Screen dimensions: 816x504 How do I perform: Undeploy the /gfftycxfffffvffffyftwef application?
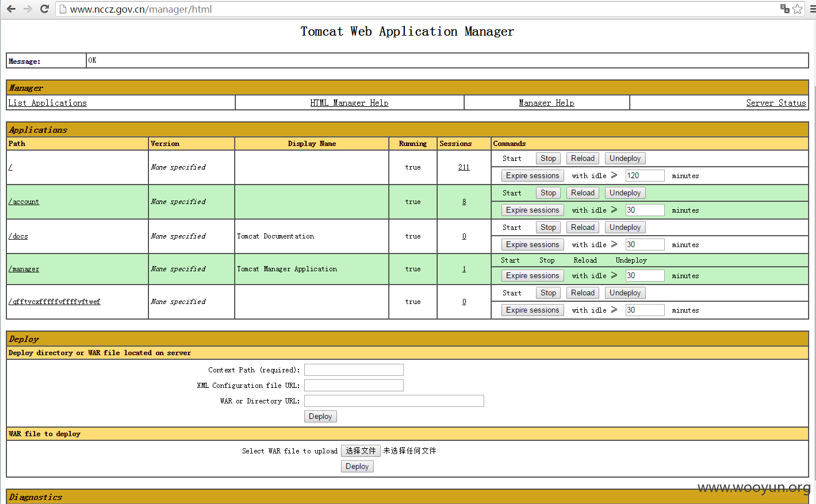625,293
